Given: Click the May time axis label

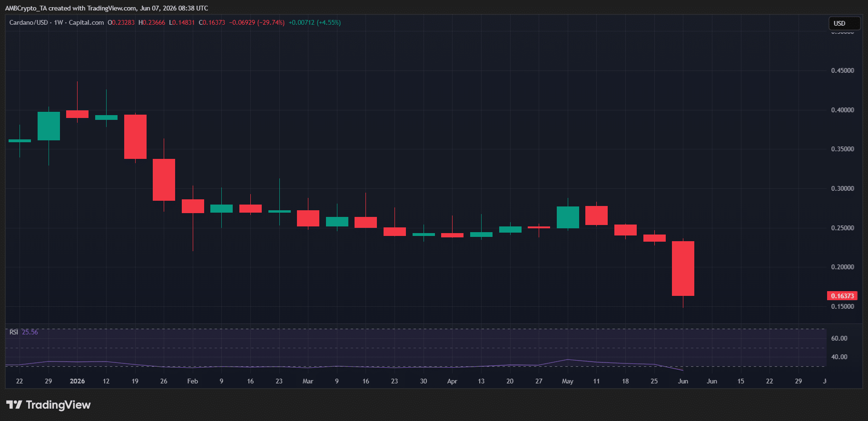Looking at the screenshot, I should pyautogui.click(x=568, y=381).
